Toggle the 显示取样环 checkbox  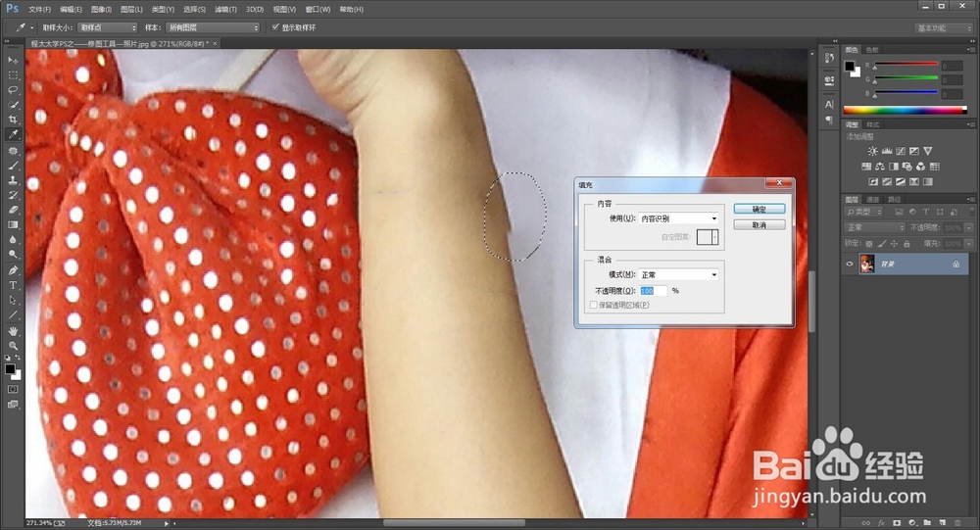pyautogui.click(x=275, y=27)
